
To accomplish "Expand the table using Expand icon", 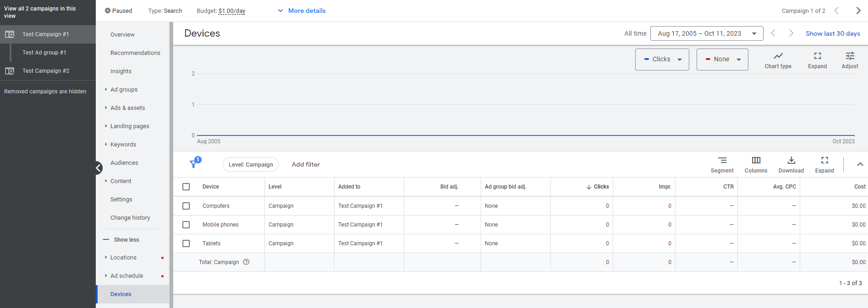I will [x=824, y=160].
